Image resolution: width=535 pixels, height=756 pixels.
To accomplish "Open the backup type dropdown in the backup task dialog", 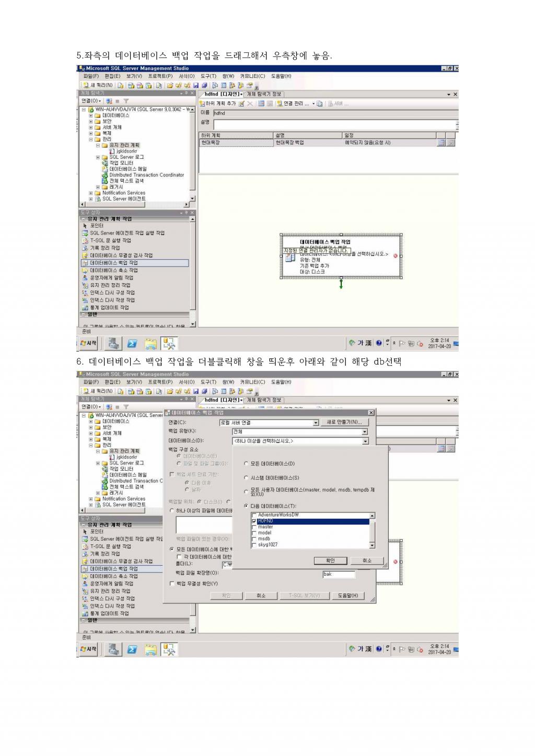I will pos(365,432).
